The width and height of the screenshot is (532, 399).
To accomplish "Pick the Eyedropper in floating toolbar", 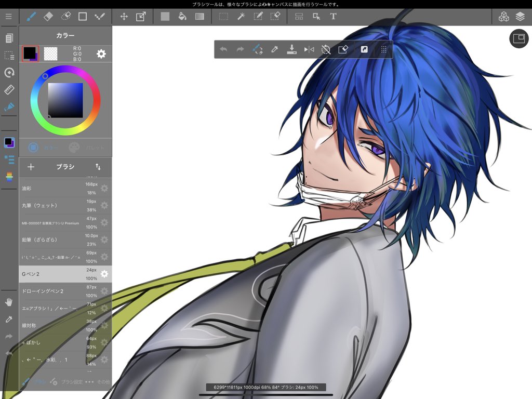I will [274, 49].
